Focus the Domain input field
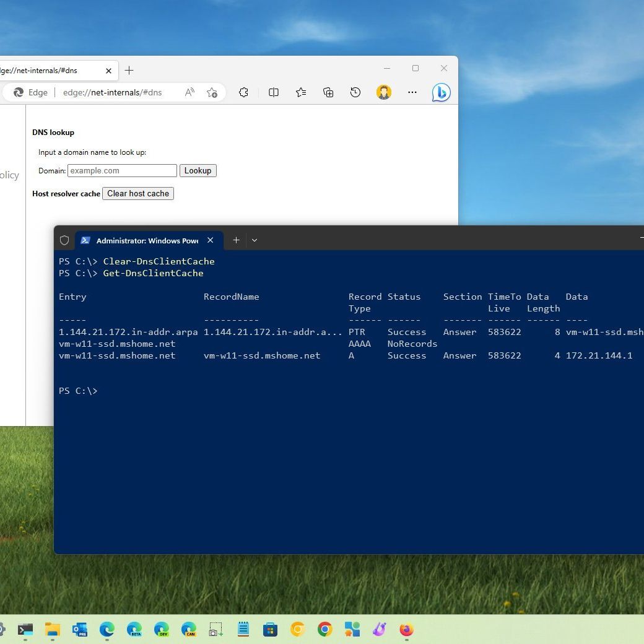This screenshot has height=644, width=644. [x=122, y=171]
